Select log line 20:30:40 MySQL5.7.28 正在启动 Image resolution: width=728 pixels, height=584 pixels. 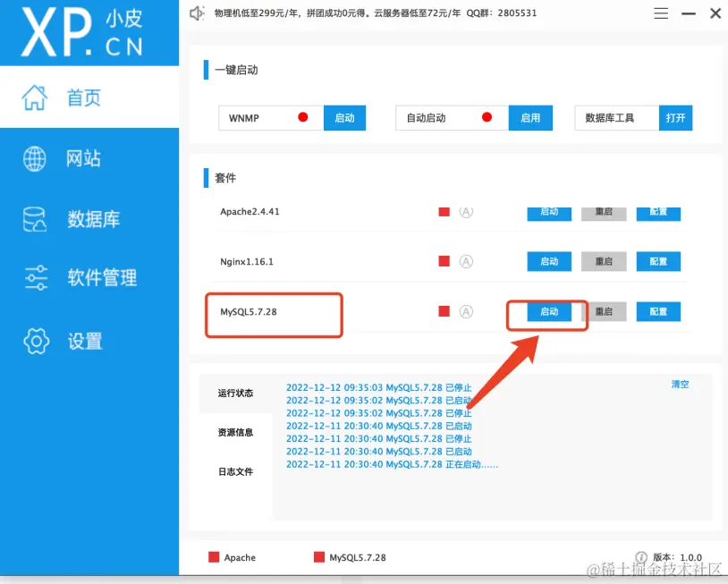point(392,464)
